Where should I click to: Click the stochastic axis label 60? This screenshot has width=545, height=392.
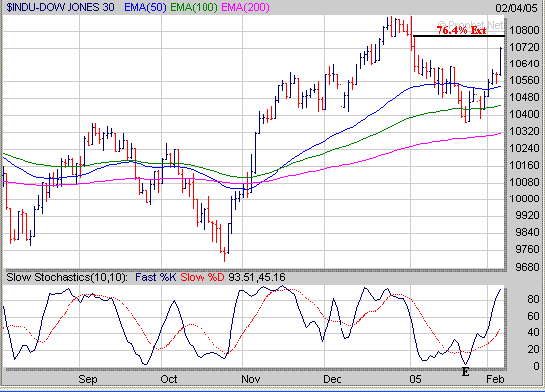(x=533, y=316)
